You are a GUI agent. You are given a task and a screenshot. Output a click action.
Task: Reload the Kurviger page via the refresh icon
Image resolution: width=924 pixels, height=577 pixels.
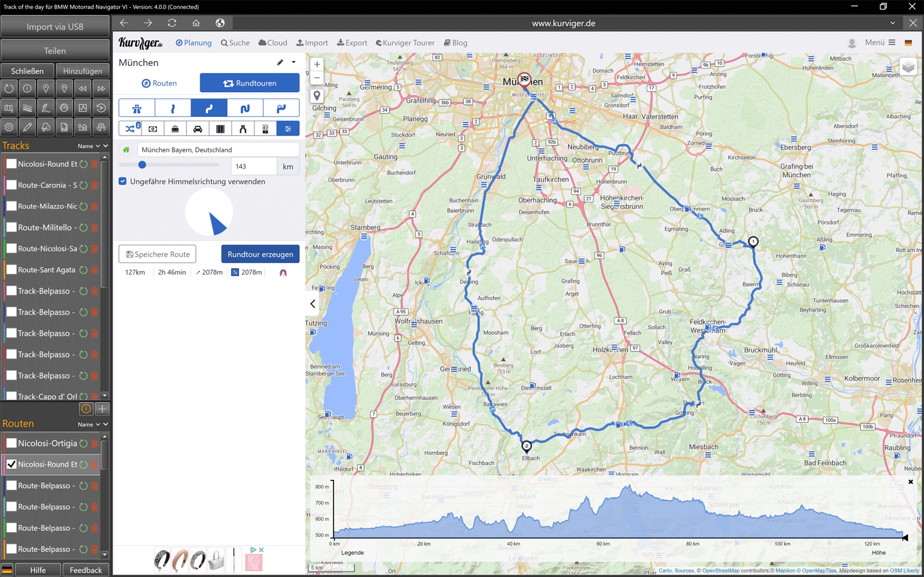172,23
